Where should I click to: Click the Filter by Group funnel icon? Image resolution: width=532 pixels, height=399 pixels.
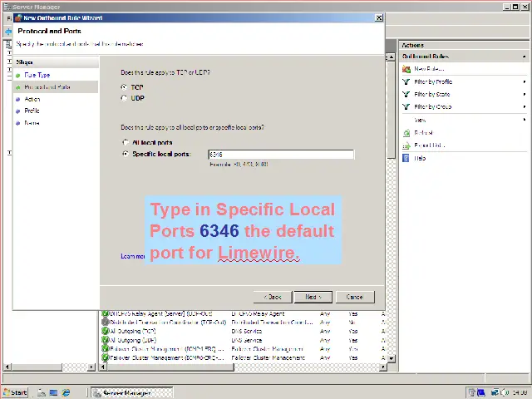(x=406, y=107)
